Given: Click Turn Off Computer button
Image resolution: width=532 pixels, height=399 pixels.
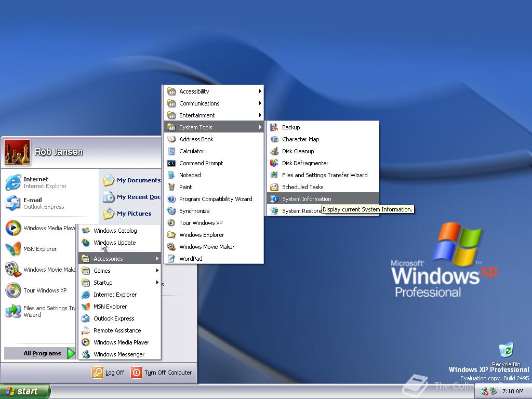Looking at the screenshot, I should click(162, 373).
